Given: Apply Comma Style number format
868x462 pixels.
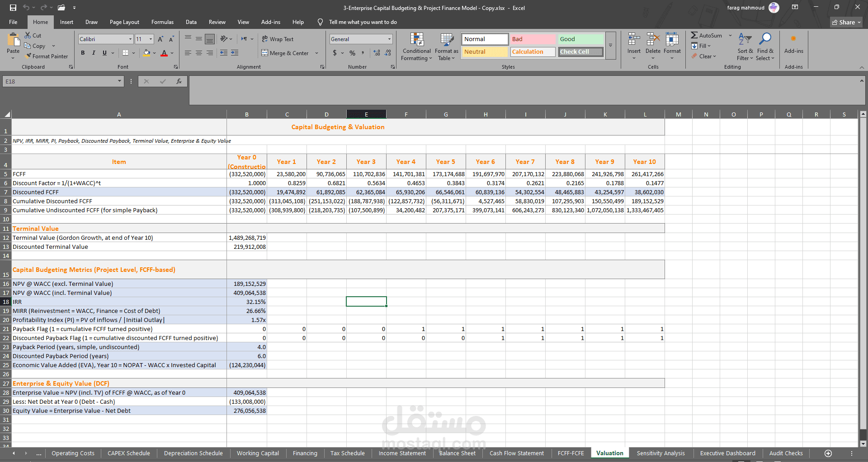Looking at the screenshot, I should coord(363,53).
